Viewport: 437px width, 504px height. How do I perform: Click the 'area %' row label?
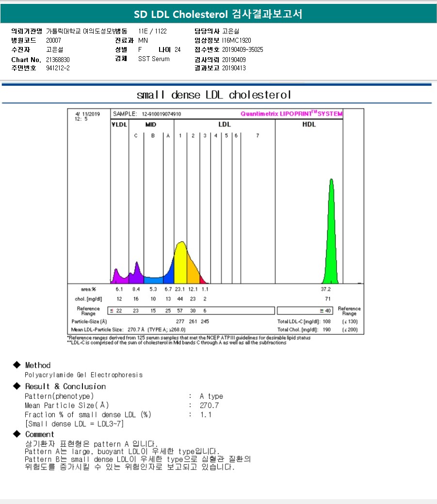point(88,289)
